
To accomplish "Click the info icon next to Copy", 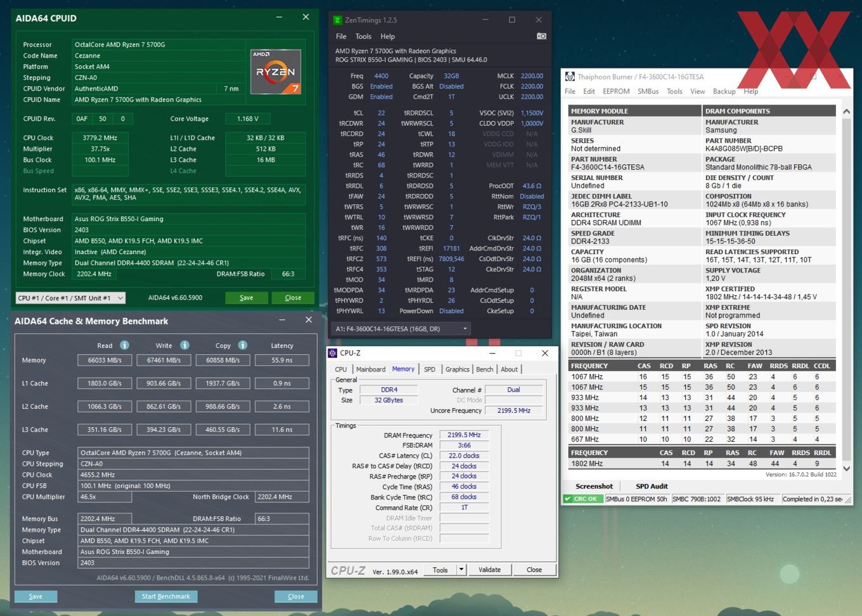I will [x=243, y=345].
